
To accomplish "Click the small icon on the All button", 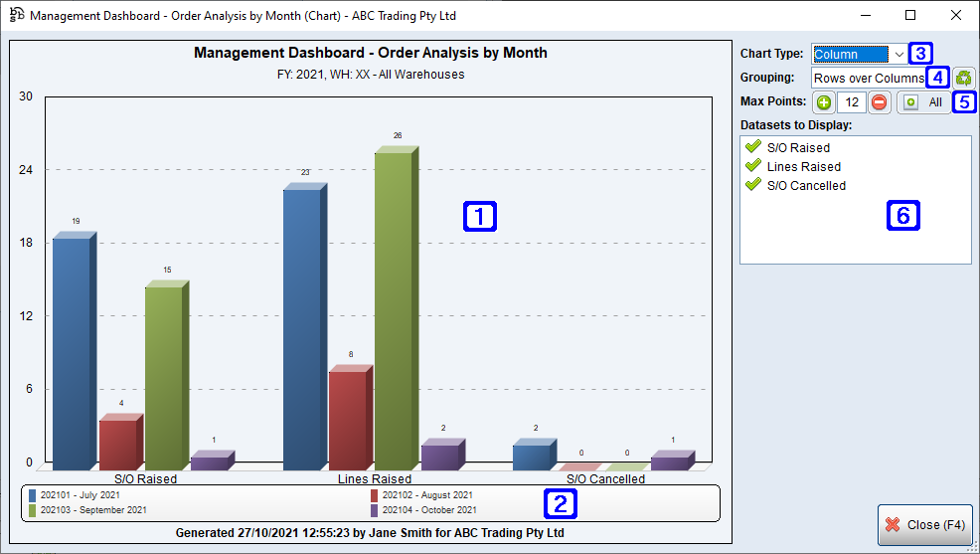I will (910, 102).
